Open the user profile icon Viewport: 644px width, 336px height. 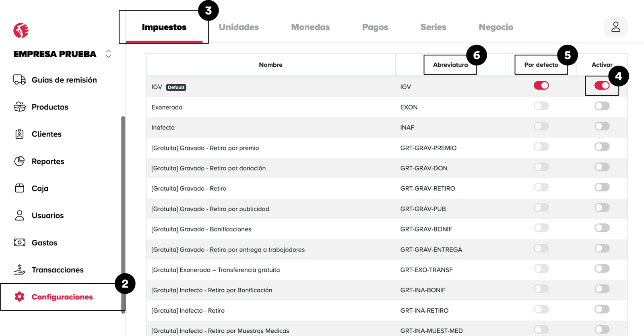pos(615,27)
